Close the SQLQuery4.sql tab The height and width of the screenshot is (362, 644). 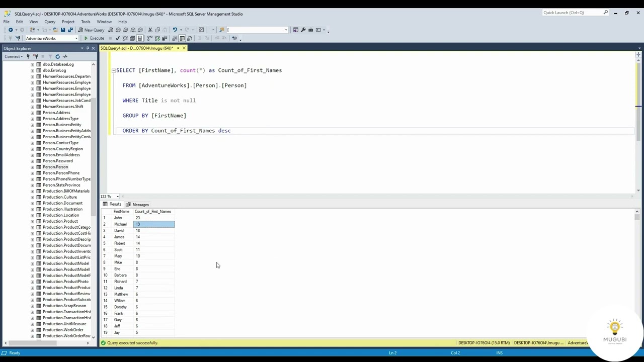tap(184, 48)
